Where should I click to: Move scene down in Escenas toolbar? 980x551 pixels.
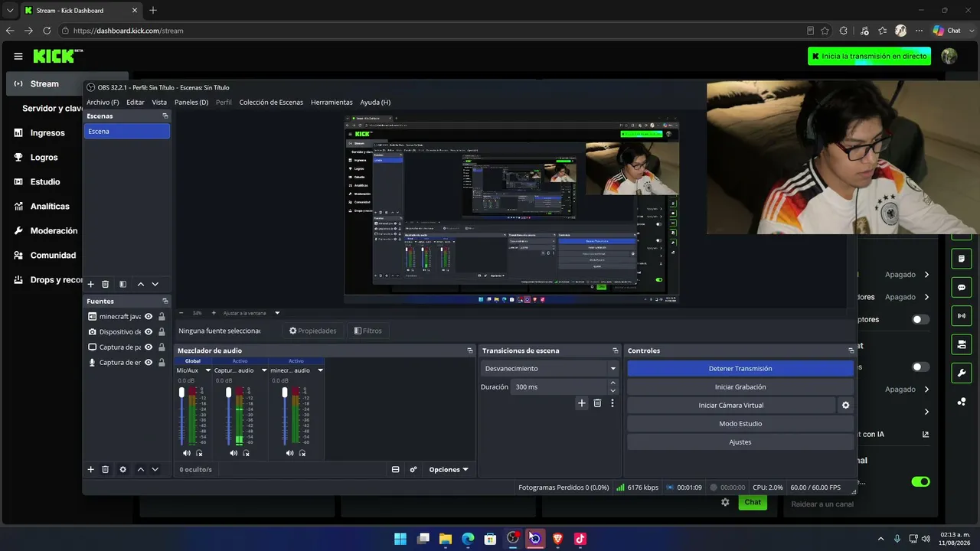point(155,284)
